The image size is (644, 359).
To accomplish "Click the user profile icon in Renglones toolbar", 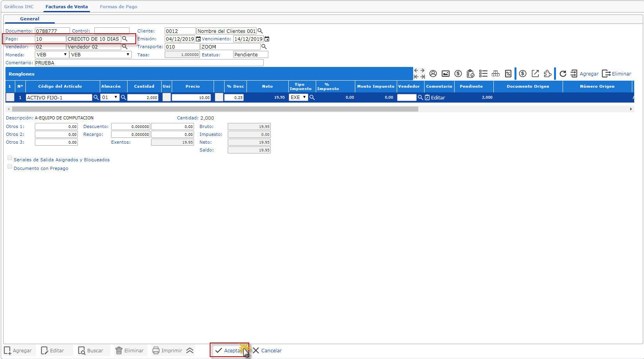I will pos(433,74).
